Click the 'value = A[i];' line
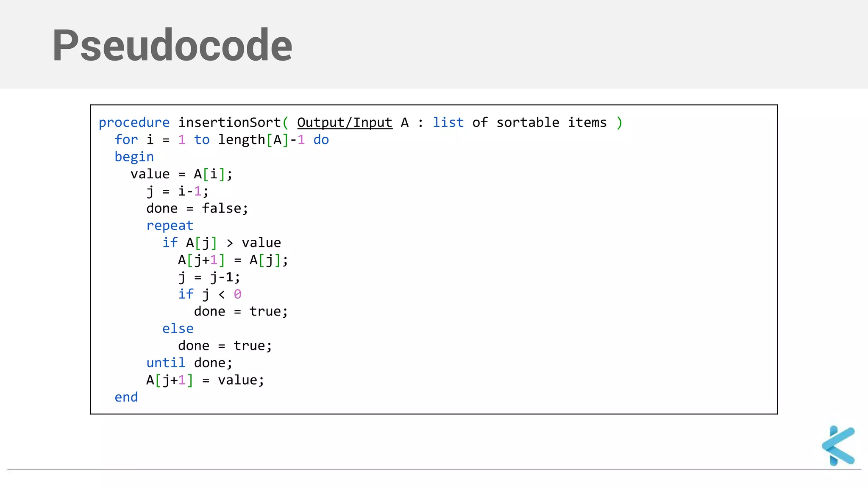Image resolution: width=868 pixels, height=488 pixels. click(181, 174)
